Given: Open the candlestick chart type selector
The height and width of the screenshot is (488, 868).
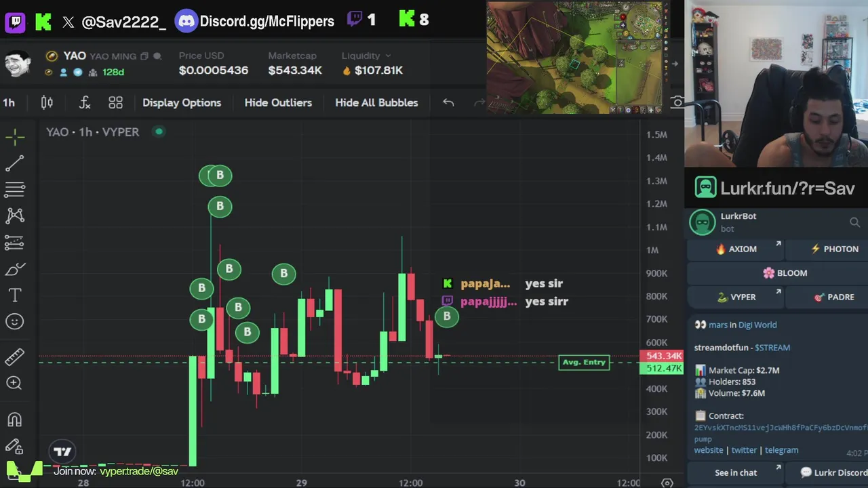Looking at the screenshot, I should [47, 102].
